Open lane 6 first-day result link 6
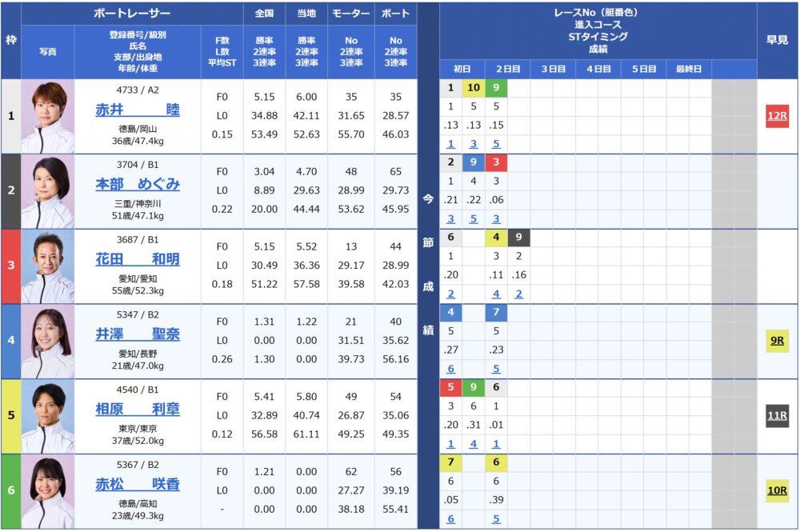Viewport: 800px width, 532px height. (450, 518)
